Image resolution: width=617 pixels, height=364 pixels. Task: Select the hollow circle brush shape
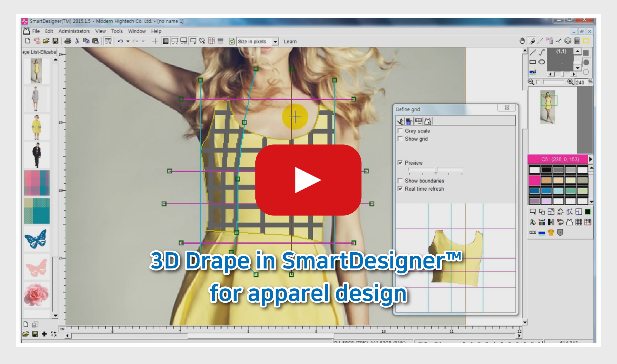point(586,72)
